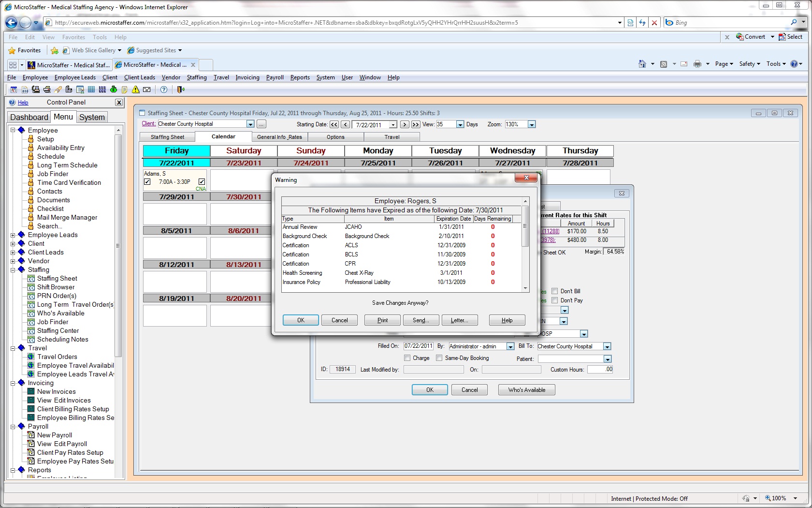This screenshot has width=812, height=508.
Task: Open the Client dropdown for Chester County Hospital
Action: coord(250,124)
